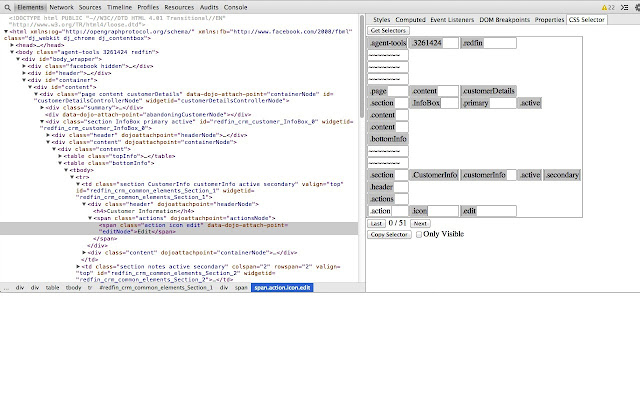Image resolution: width=640 pixels, height=400 pixels.
Task: Switch to the Styles sidebar tab
Action: click(381, 20)
